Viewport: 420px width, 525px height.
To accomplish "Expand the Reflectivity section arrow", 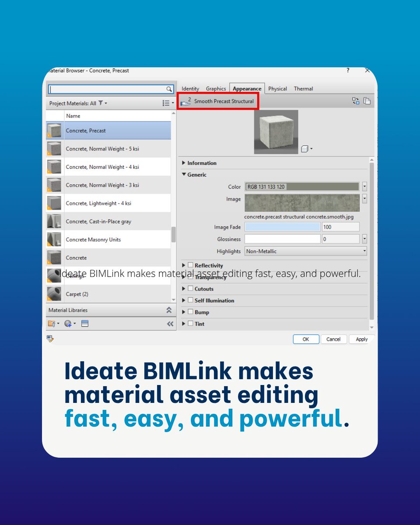I will [x=184, y=265].
